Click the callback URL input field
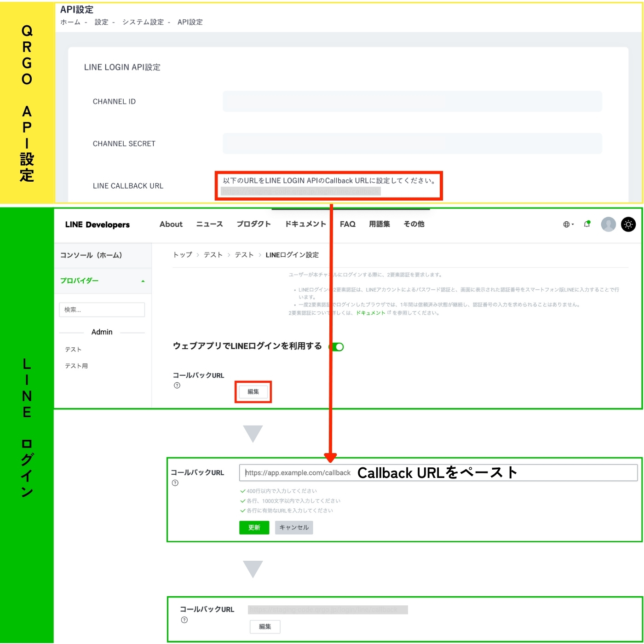This screenshot has width=644, height=644. point(438,473)
